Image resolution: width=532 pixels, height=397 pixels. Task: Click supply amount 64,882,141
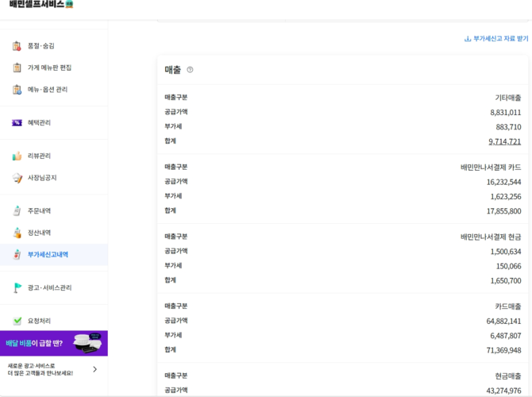[x=503, y=322]
